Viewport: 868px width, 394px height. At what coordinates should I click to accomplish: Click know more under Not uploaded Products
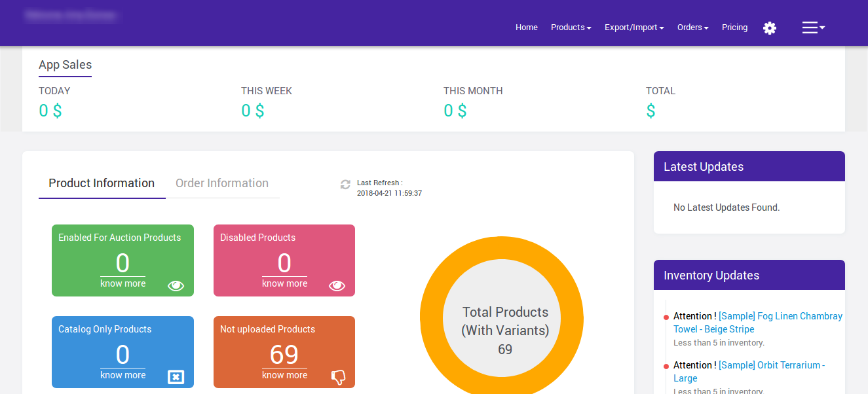pos(284,374)
